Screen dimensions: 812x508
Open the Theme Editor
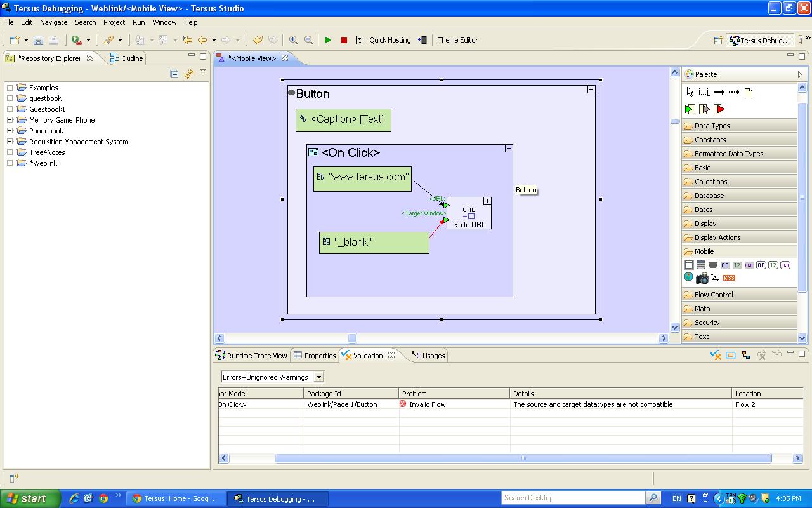(457, 40)
